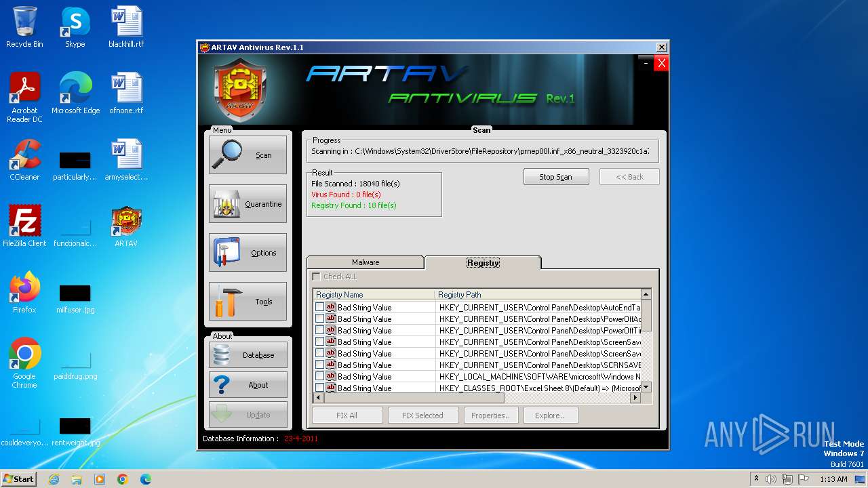Check the PowerOffAc registry row checkbox
This screenshot has width=868, height=488.
pyautogui.click(x=319, y=319)
